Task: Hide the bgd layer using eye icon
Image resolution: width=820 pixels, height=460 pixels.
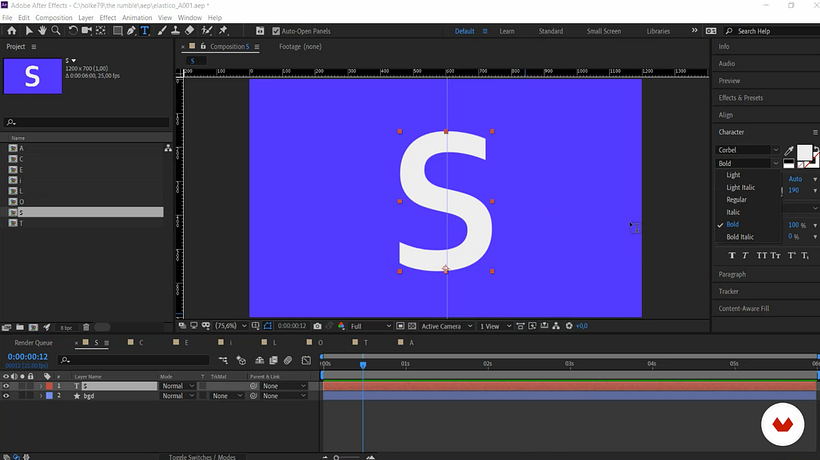Action: pyautogui.click(x=6, y=396)
